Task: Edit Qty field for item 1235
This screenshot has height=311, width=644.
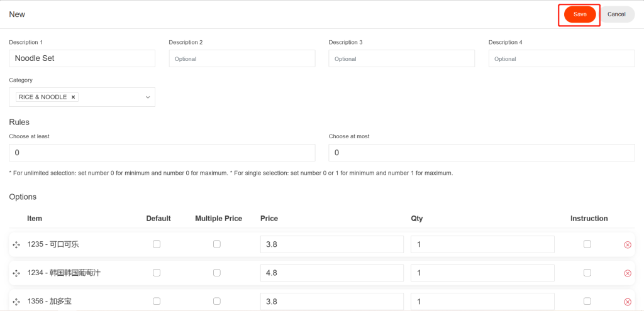Action: point(482,244)
